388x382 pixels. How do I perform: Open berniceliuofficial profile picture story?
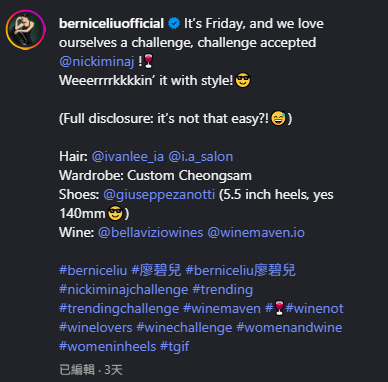click(x=26, y=30)
